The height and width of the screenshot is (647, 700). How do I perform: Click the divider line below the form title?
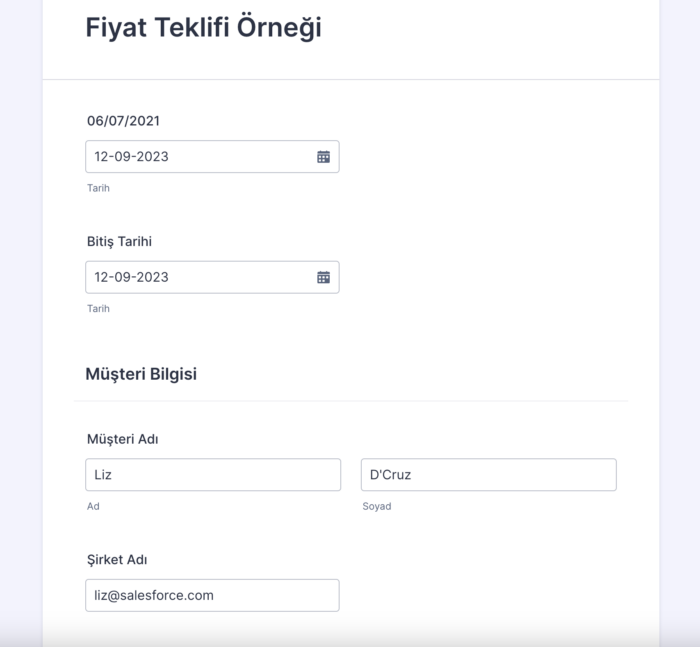coord(350,79)
